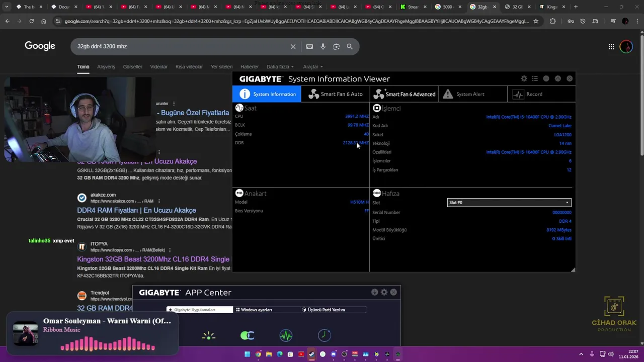
Task: Click the Google search magnifier button
Action: 350,46
